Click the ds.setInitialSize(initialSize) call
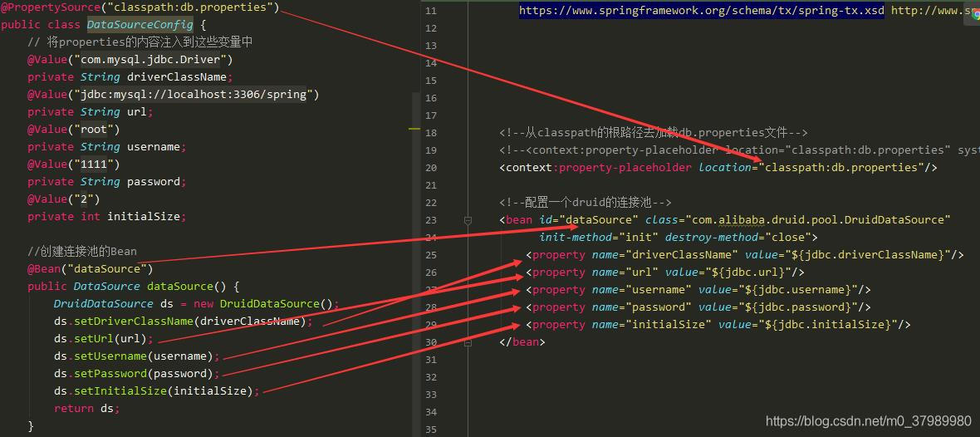This screenshot has width=980, height=437. [x=156, y=391]
